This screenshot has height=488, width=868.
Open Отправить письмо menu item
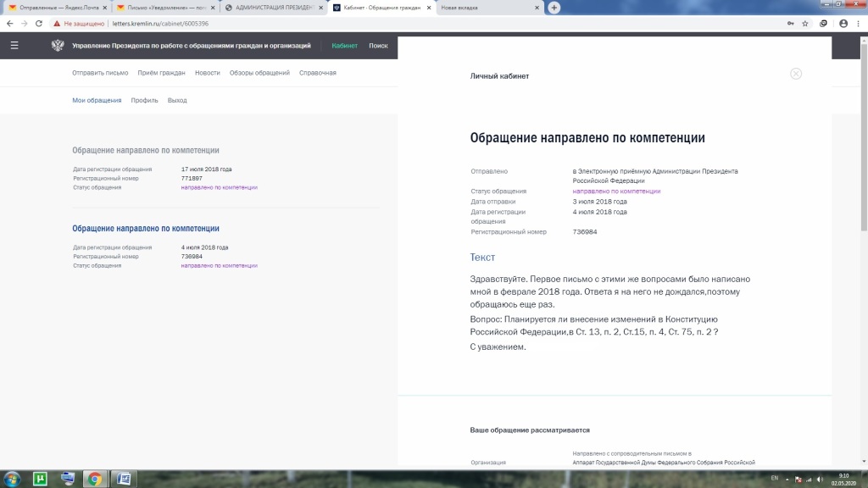(x=100, y=73)
